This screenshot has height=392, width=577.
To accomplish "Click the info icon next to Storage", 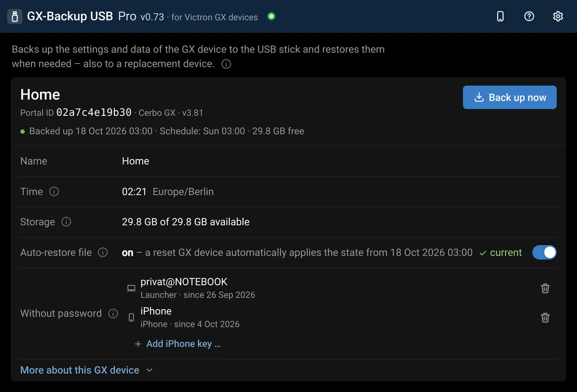I will point(66,222).
